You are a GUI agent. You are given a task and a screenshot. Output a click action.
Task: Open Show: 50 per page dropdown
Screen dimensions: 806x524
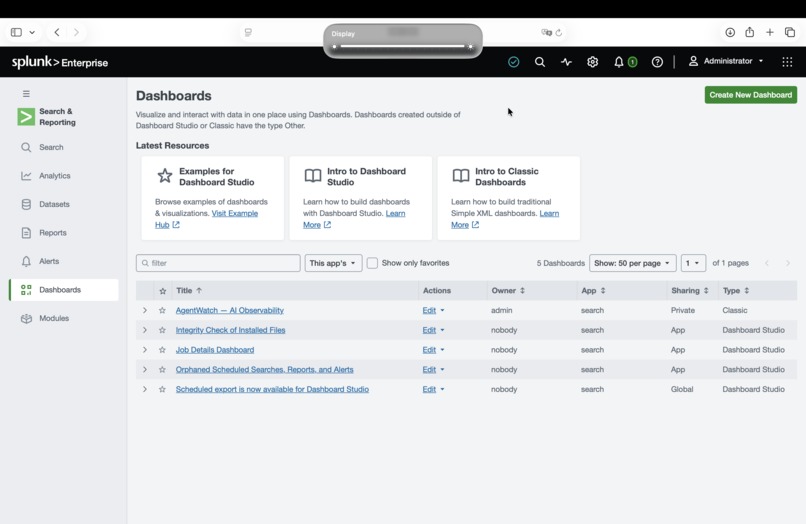click(632, 263)
